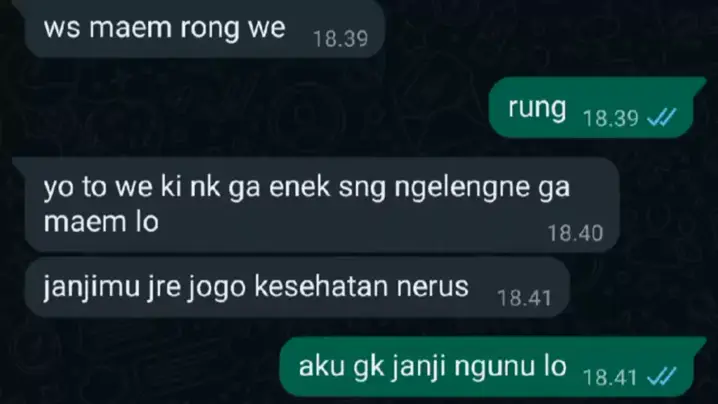
Task: Tap the read-receipt double check on 'rung'
Action: pos(662,118)
